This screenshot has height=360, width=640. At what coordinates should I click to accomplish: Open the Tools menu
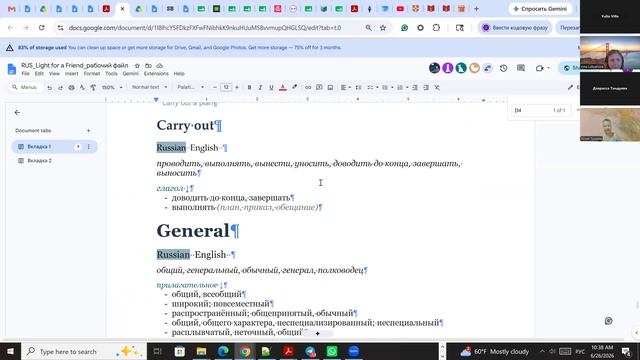click(x=111, y=74)
